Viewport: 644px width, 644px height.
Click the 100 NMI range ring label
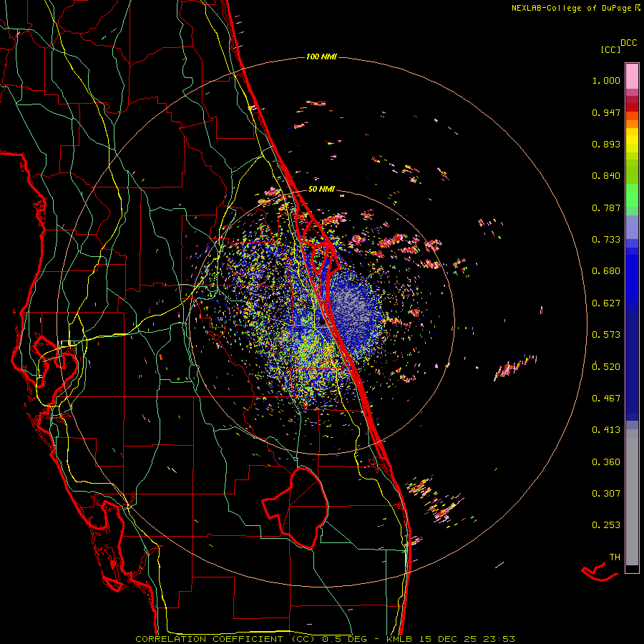point(321,57)
